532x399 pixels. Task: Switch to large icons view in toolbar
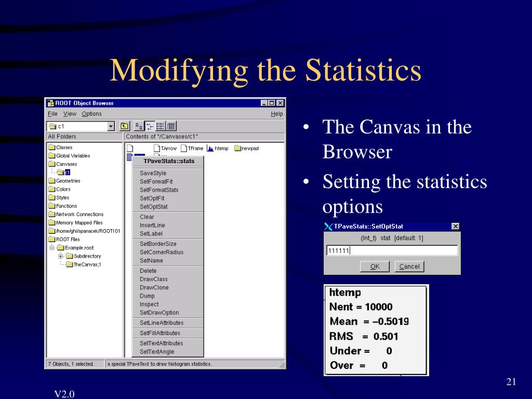point(139,126)
